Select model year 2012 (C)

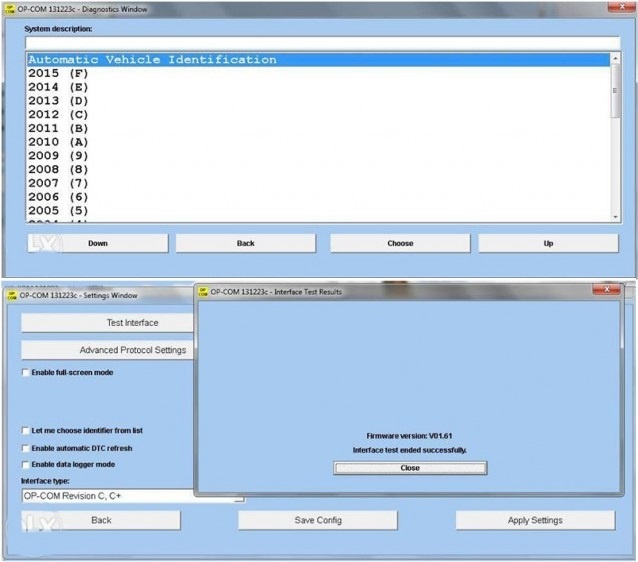tap(58, 115)
